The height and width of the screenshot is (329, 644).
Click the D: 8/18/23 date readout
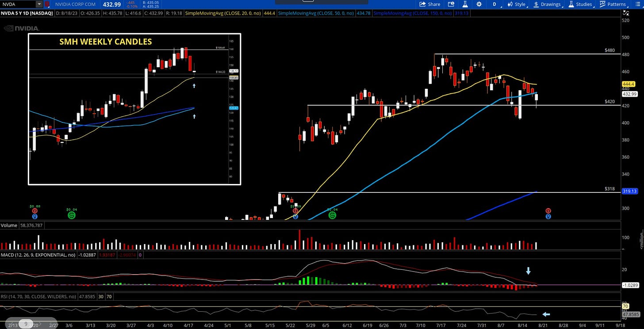tap(66, 13)
